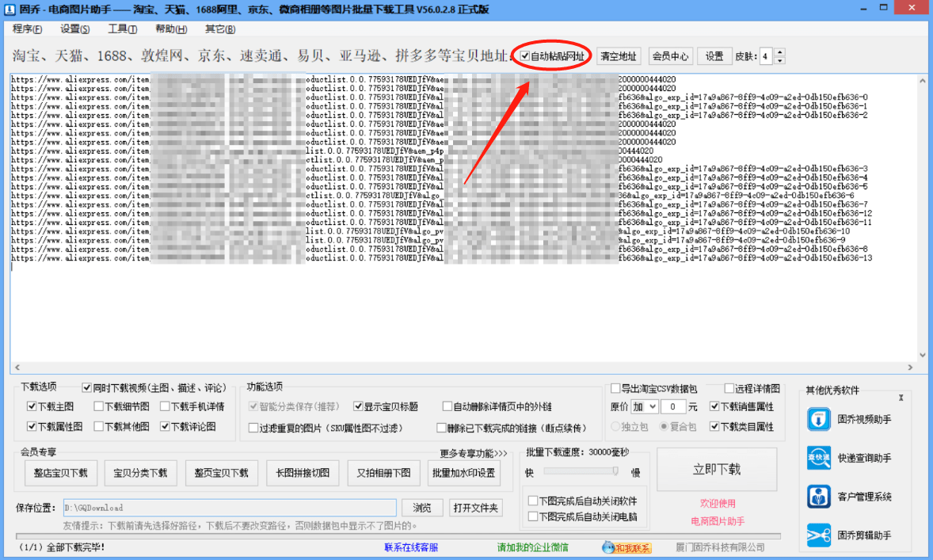Open 固乔剪辑助手 scissors icon
Viewport: 933px width, 560px height.
tap(819, 535)
